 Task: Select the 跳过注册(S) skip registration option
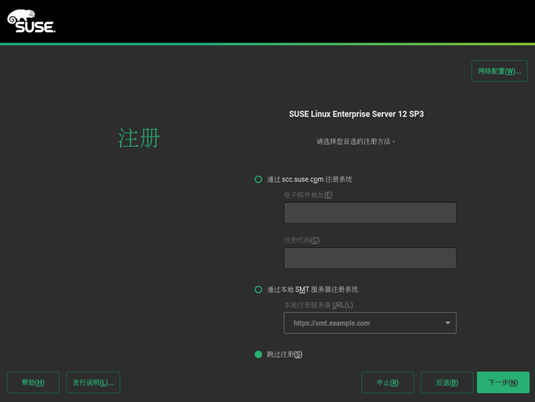(258, 355)
